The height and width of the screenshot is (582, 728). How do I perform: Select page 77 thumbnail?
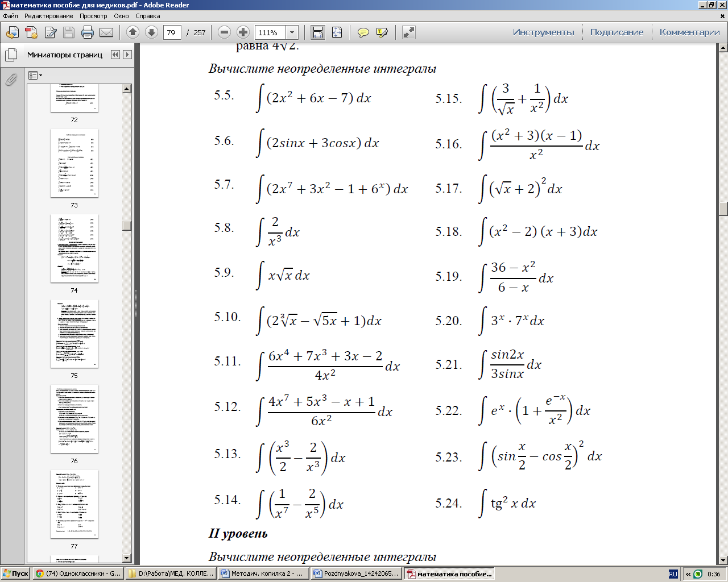coord(74,504)
